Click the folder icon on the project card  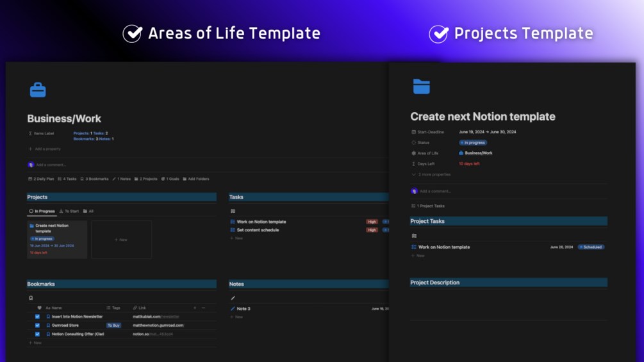pyautogui.click(x=31, y=226)
